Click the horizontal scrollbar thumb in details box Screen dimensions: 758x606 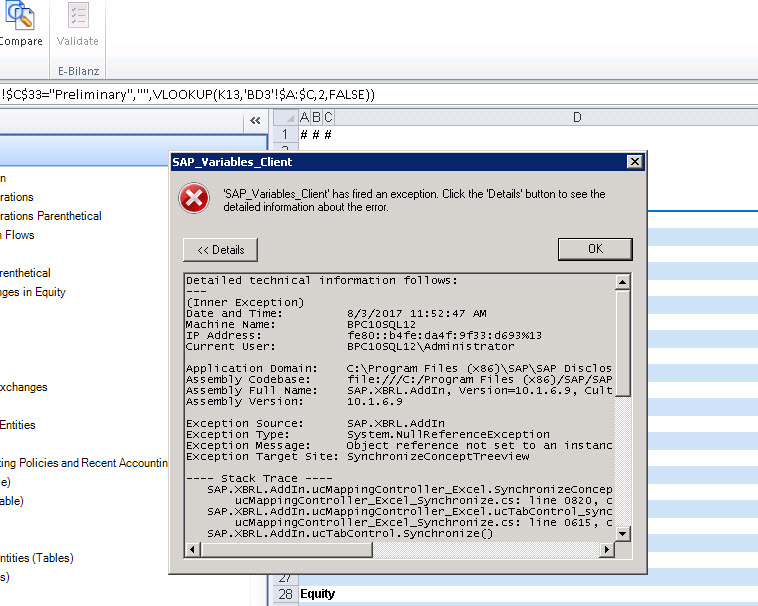[286, 549]
